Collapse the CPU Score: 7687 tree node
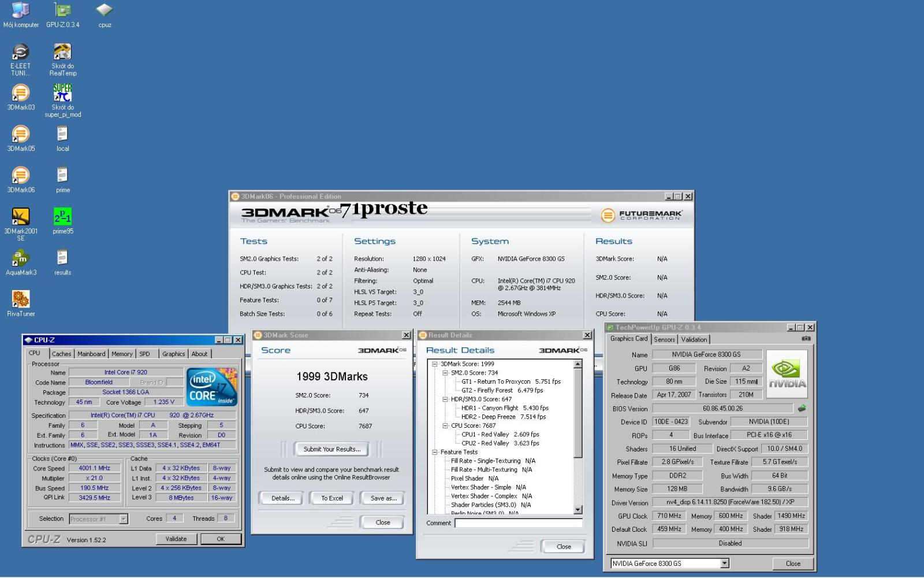The height and width of the screenshot is (578, 924). (x=445, y=425)
